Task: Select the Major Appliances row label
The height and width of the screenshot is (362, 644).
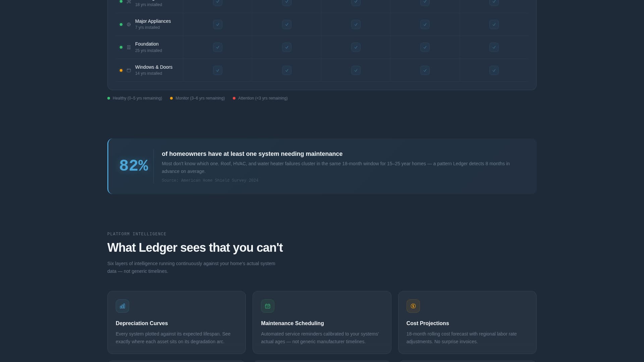Action: click(x=153, y=21)
